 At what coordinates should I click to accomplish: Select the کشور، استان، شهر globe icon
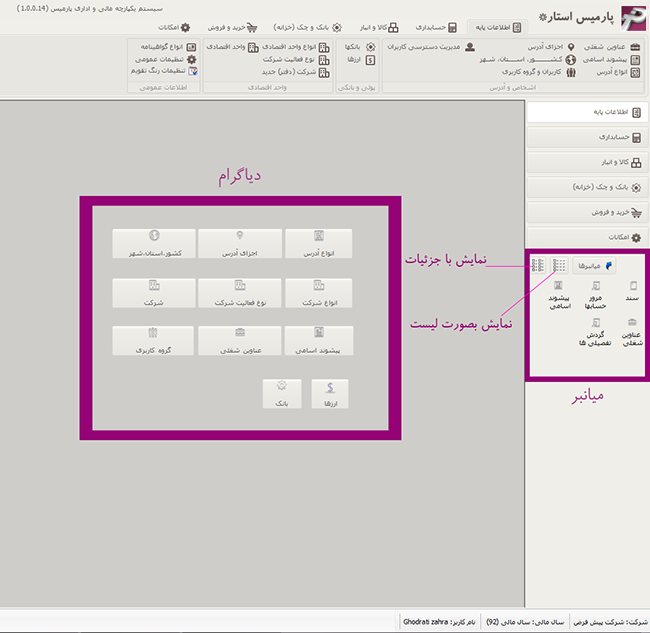point(571,60)
